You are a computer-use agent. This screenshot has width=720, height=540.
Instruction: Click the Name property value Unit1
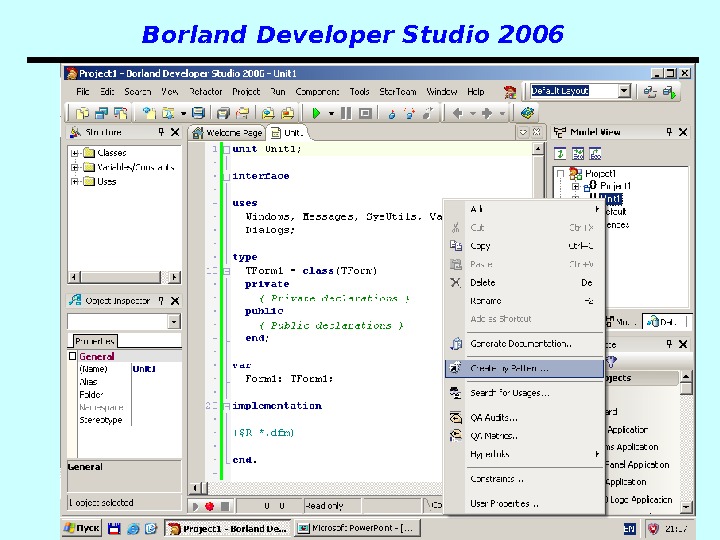(x=144, y=369)
